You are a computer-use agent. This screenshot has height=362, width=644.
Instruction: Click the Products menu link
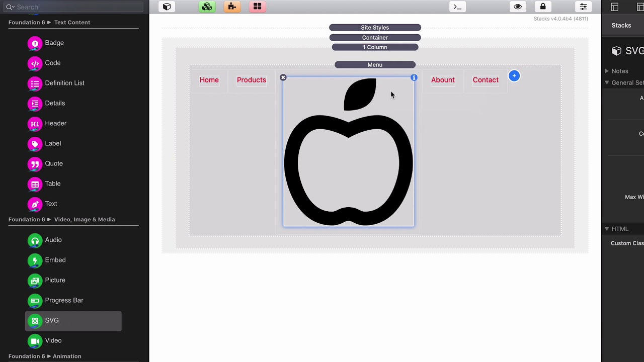(x=252, y=80)
